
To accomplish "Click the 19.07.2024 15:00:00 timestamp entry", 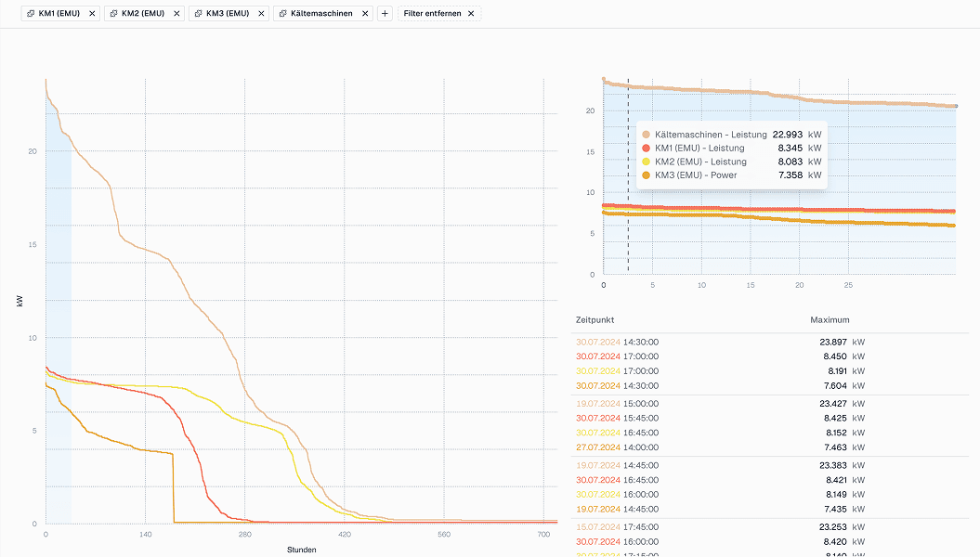I will tap(617, 403).
